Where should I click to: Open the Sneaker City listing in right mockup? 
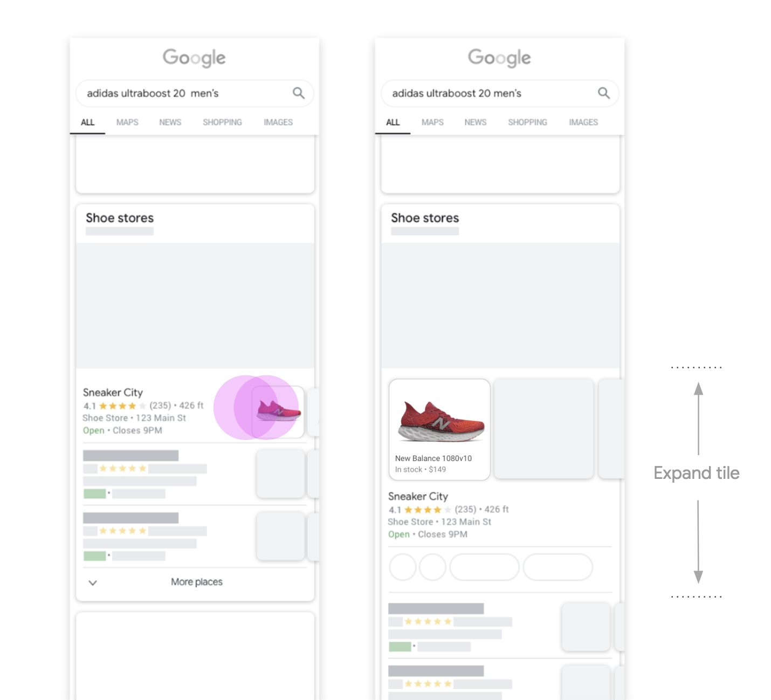tap(418, 496)
